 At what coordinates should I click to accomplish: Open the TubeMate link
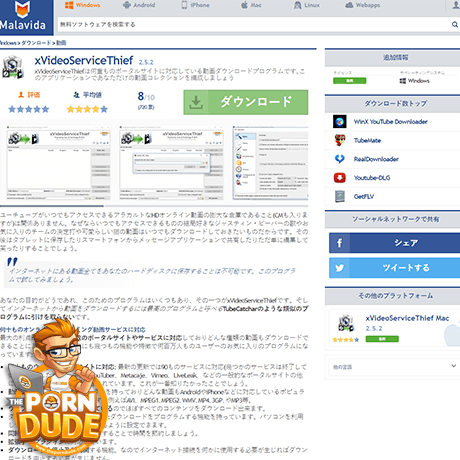pos(367,141)
